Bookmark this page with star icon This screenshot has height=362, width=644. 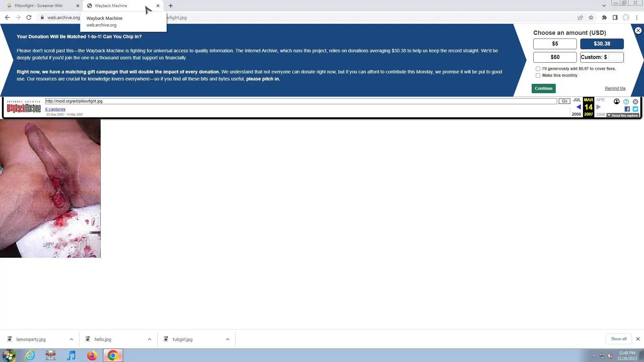(x=591, y=18)
